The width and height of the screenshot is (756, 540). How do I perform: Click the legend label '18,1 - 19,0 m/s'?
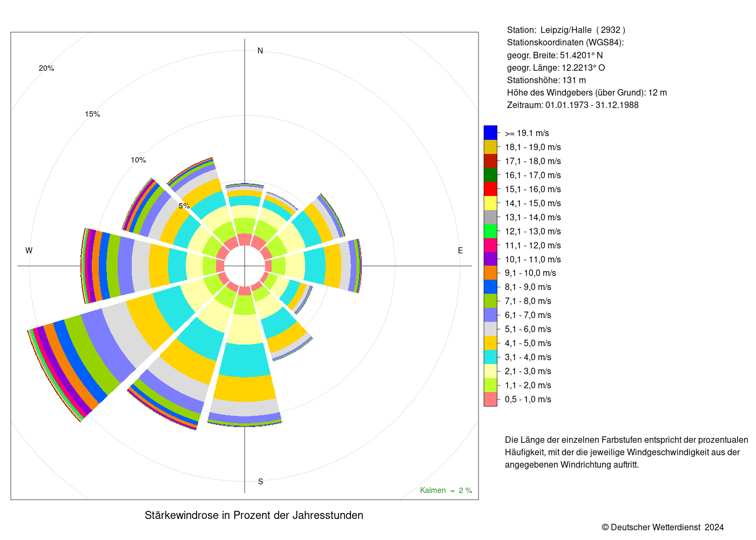click(x=533, y=147)
